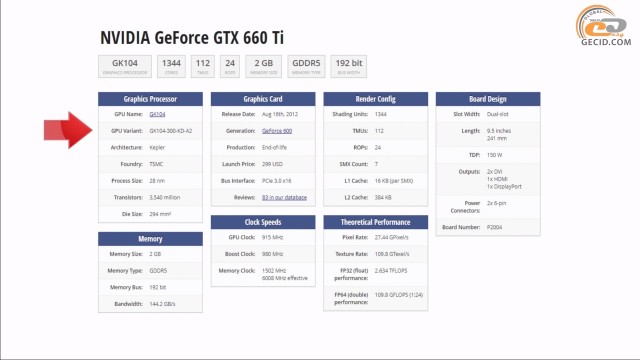Select the Board Number value P2004
The height and width of the screenshot is (360, 640).
494,227
